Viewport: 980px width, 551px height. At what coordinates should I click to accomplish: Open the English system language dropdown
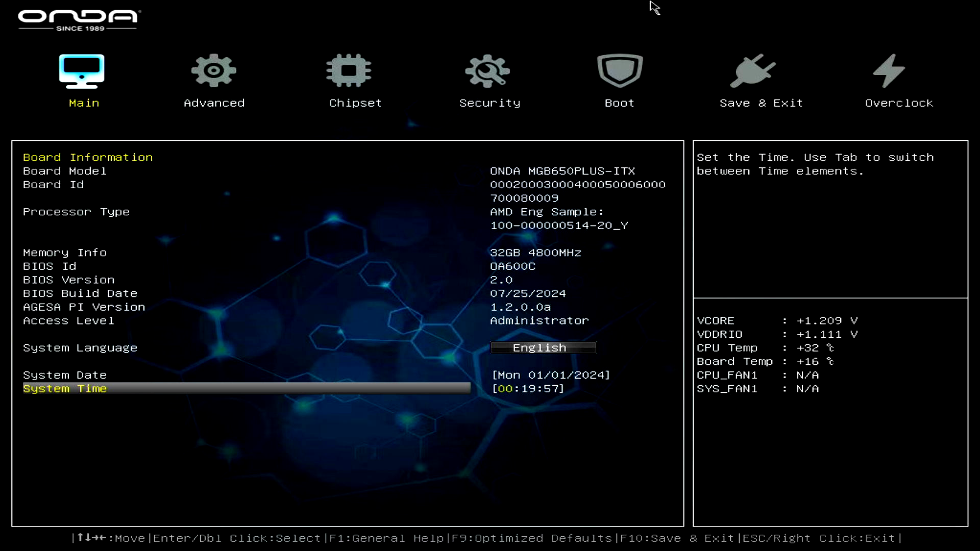(x=543, y=347)
